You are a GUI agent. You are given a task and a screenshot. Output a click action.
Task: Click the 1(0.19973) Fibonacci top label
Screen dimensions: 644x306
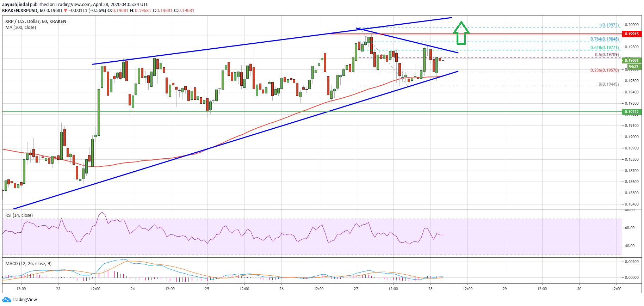point(609,25)
